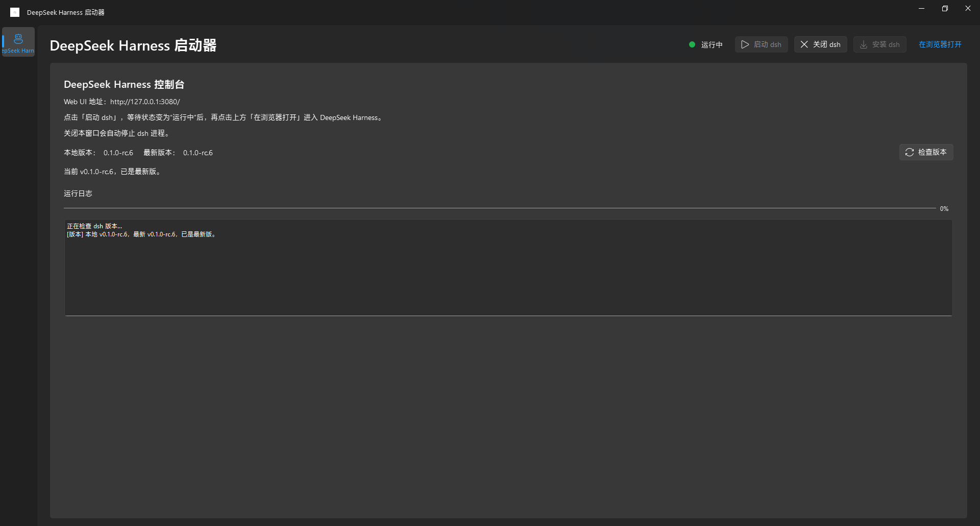
Task: Click the 运行日志 section label
Action: (78, 194)
